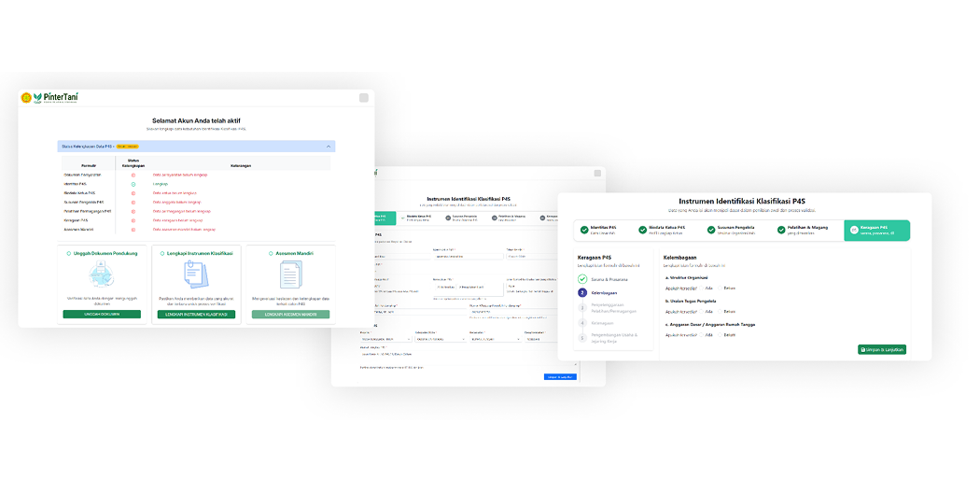The image size is (980, 492).
Task: Click the Asesmen Mandiri document illustration
Action: tap(290, 275)
